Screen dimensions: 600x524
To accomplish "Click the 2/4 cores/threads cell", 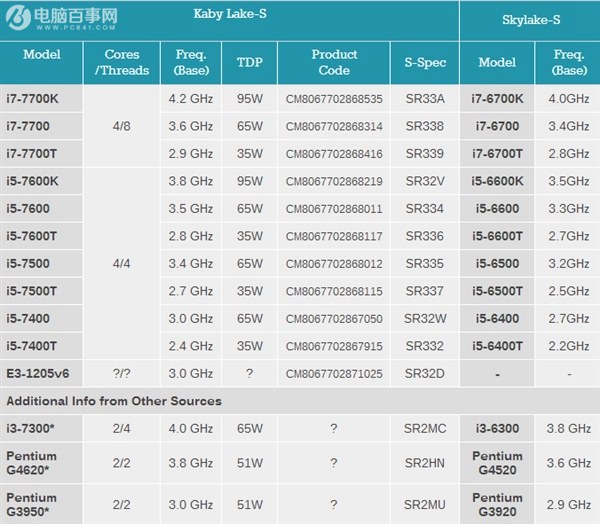I will point(122,428).
